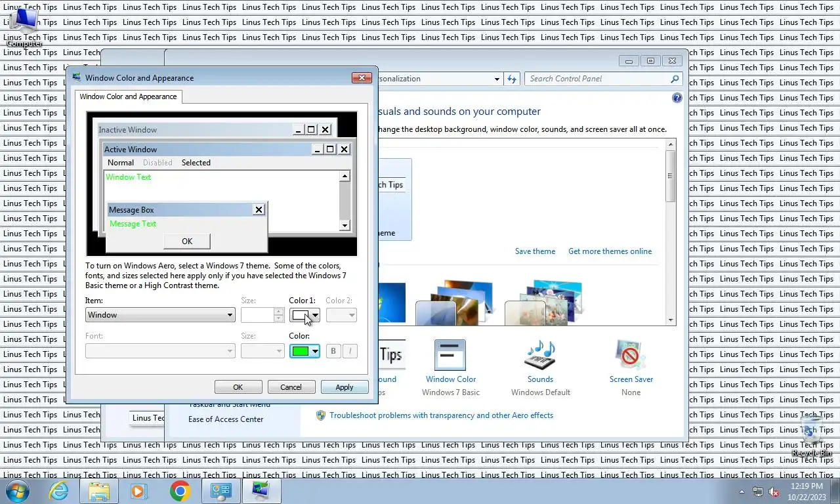Screen dimensions: 840x504
Task: Click the Save theme link
Action: coord(535,251)
